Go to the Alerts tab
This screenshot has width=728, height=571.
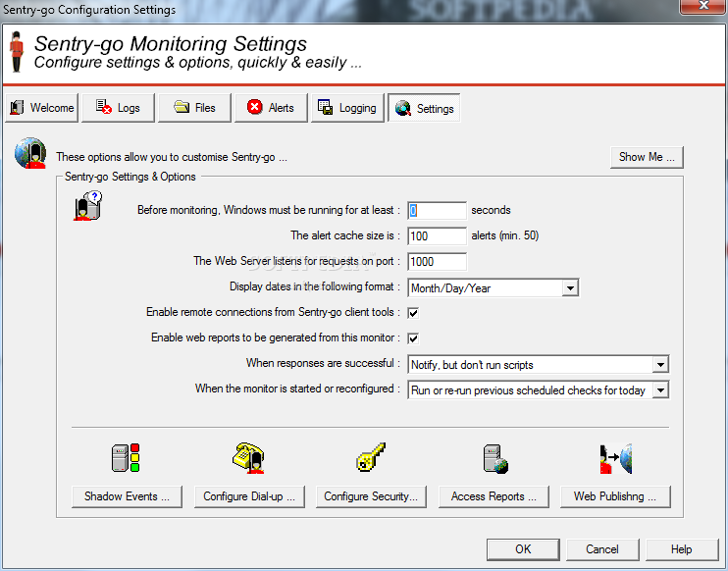pyautogui.click(x=271, y=108)
